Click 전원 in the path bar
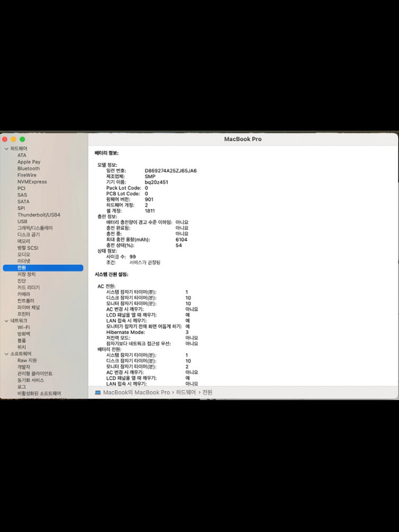This screenshot has height=532, width=399. tap(207, 393)
